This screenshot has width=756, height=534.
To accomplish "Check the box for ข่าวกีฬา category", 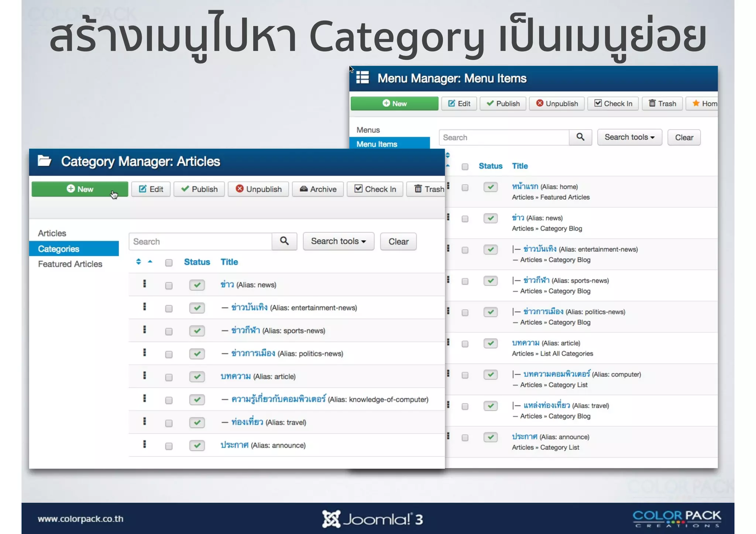I will (169, 331).
